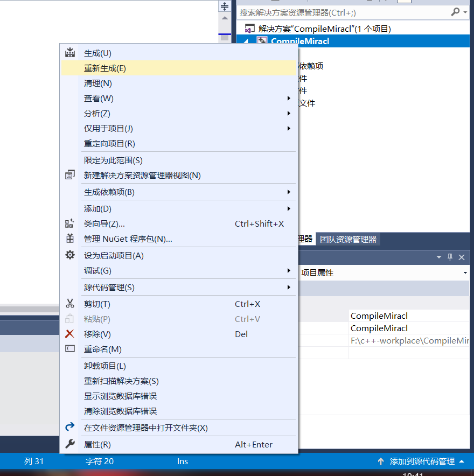Expand the 分析(Z) submenu

click(x=178, y=114)
